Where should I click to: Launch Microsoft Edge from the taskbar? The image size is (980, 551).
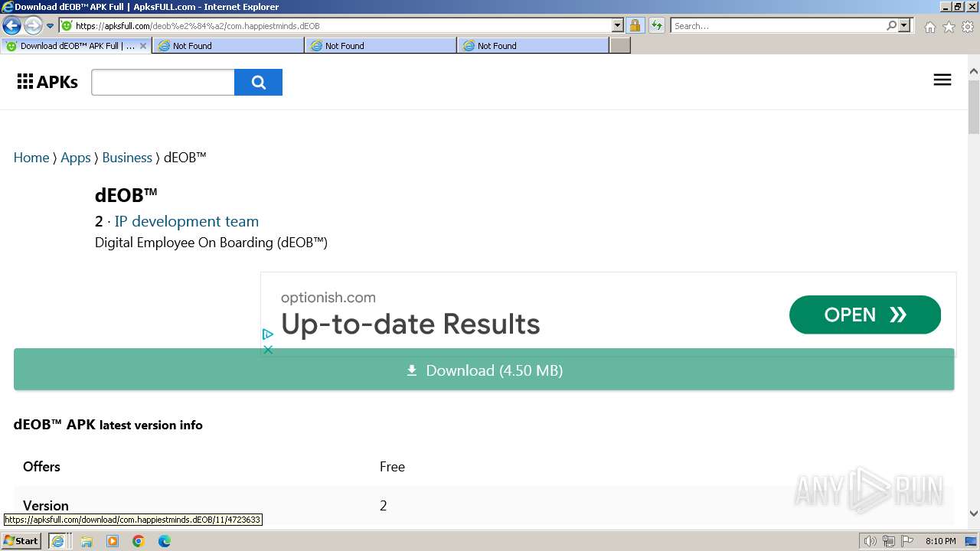click(165, 541)
